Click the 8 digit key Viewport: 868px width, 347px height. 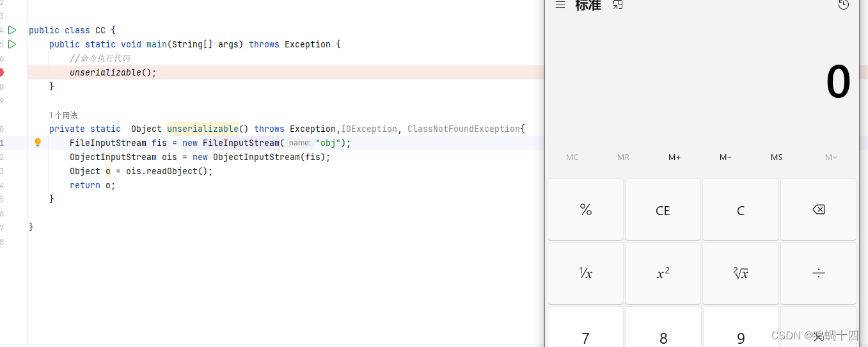point(663,327)
